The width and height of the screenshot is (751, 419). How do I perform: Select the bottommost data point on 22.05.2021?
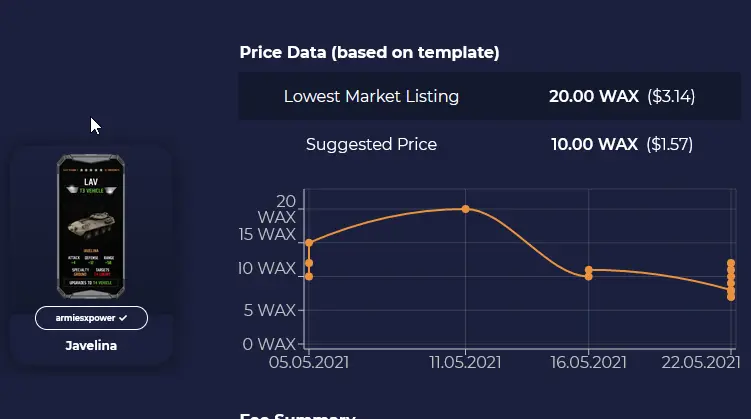pos(731,297)
